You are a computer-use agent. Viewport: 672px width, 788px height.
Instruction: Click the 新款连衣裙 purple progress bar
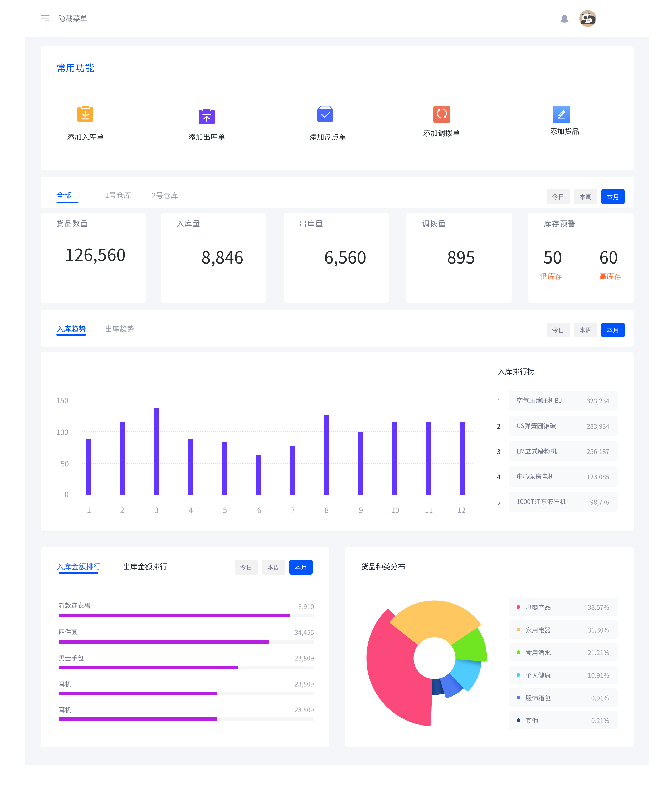(174, 615)
